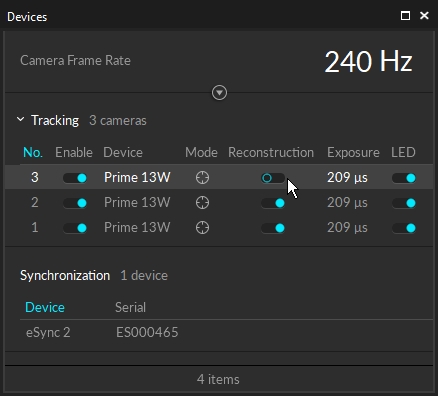This screenshot has height=396, width=438.
Task: Disable Reconstruction for camera 2
Action: click(x=273, y=203)
